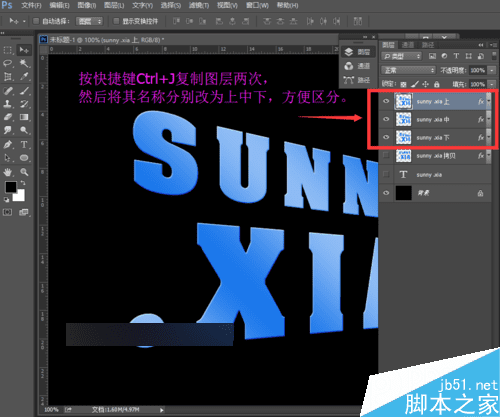The height and width of the screenshot is (417, 500).
Task: Open the 类型 layer filter dropdown
Action: 402,56
